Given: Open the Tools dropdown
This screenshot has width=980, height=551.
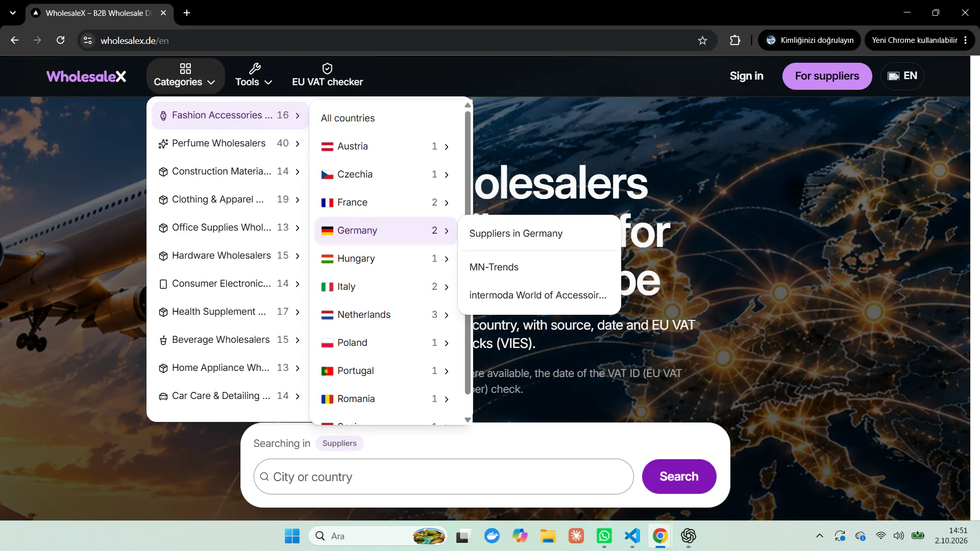Looking at the screenshot, I should point(254,76).
